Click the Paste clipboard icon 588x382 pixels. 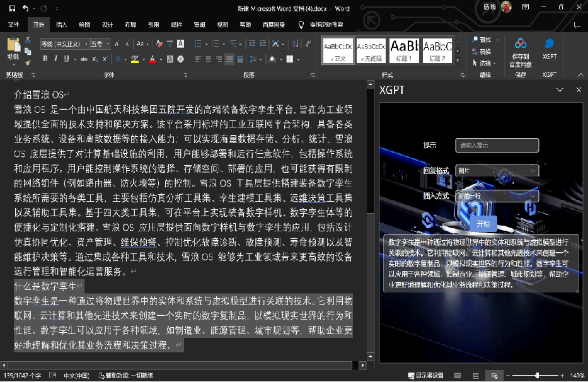pyautogui.click(x=13, y=44)
